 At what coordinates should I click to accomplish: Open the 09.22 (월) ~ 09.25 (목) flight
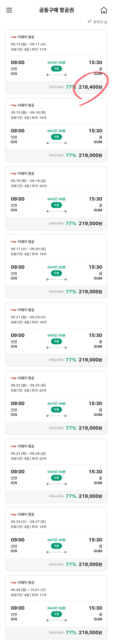[28, 385]
